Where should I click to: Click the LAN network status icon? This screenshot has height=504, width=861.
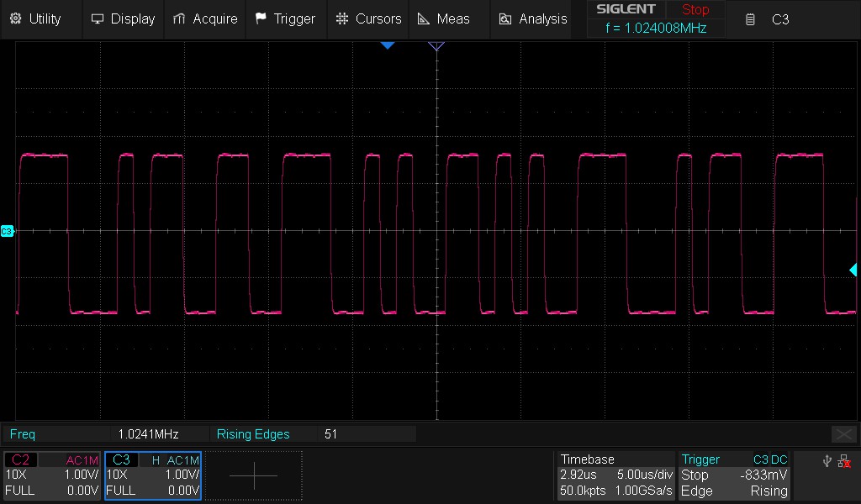(845, 460)
